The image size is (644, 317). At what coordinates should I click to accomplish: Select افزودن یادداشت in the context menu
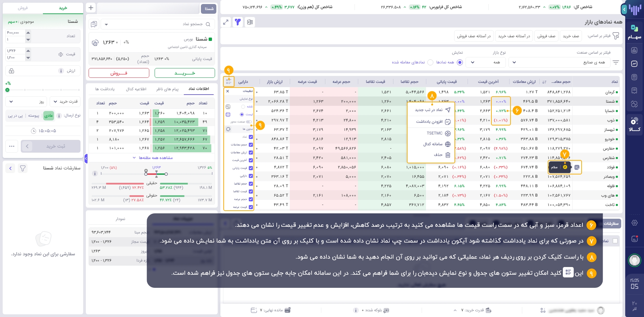point(431,122)
